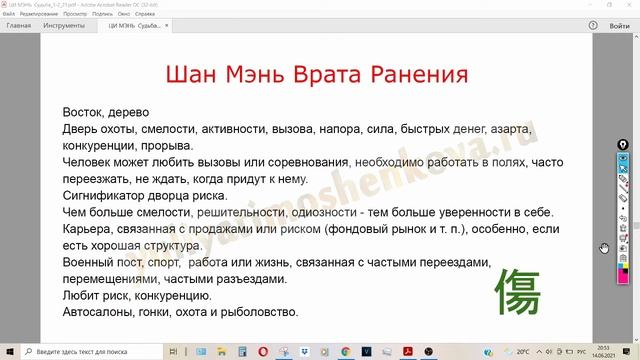The width and height of the screenshot is (640, 360).
Task: Click the taskbar search input field
Action: coord(92,351)
